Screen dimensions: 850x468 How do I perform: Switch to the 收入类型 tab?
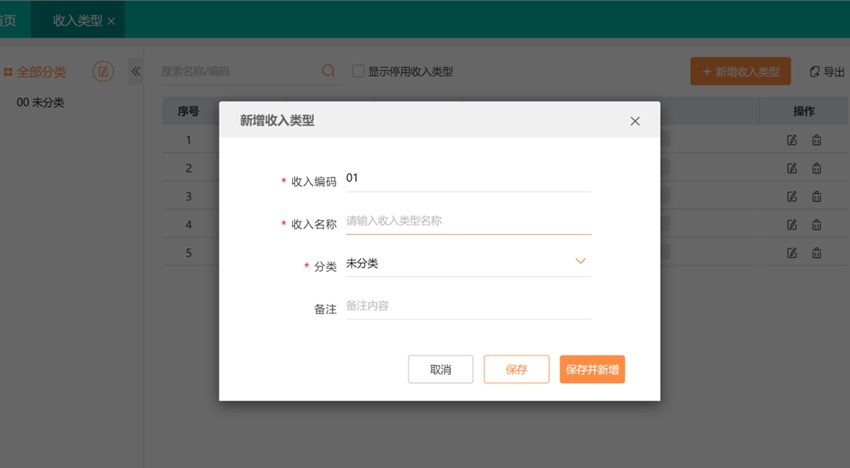pos(77,20)
